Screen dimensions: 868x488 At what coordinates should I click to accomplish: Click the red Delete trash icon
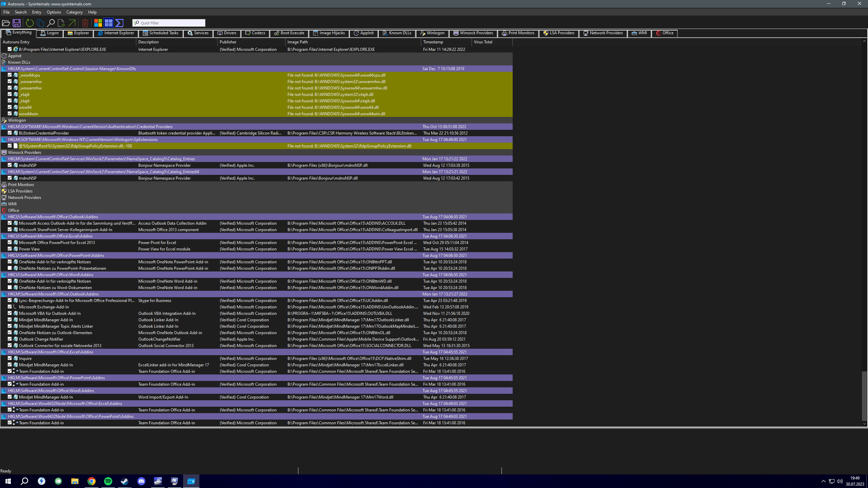(85, 23)
